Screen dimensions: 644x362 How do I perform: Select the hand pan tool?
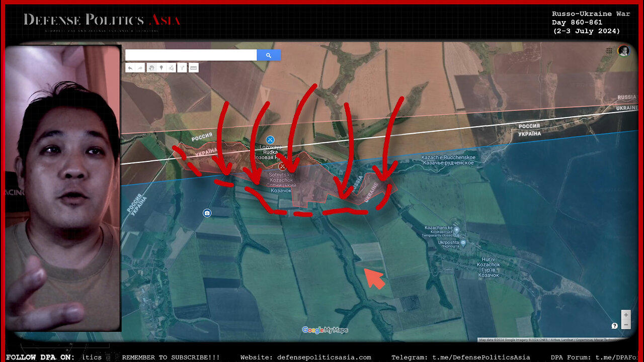[x=151, y=68]
